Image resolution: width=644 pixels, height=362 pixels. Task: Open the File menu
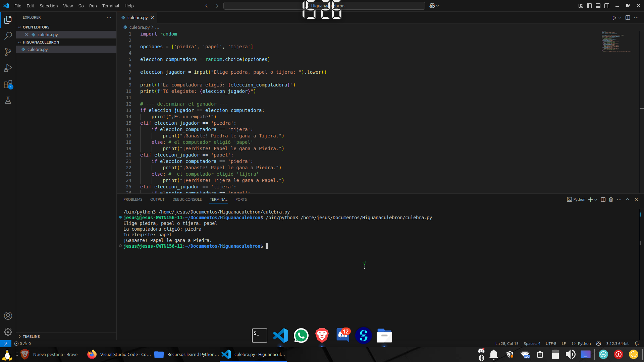(18, 6)
